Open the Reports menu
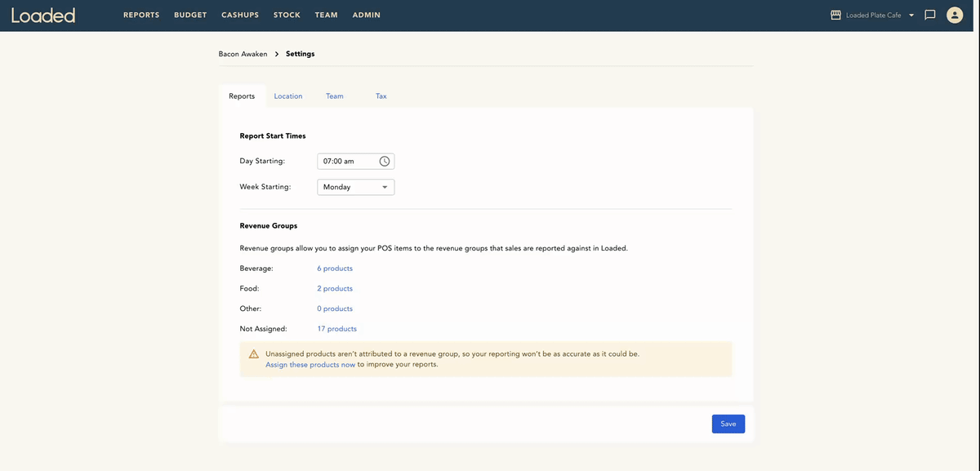 (x=141, y=15)
